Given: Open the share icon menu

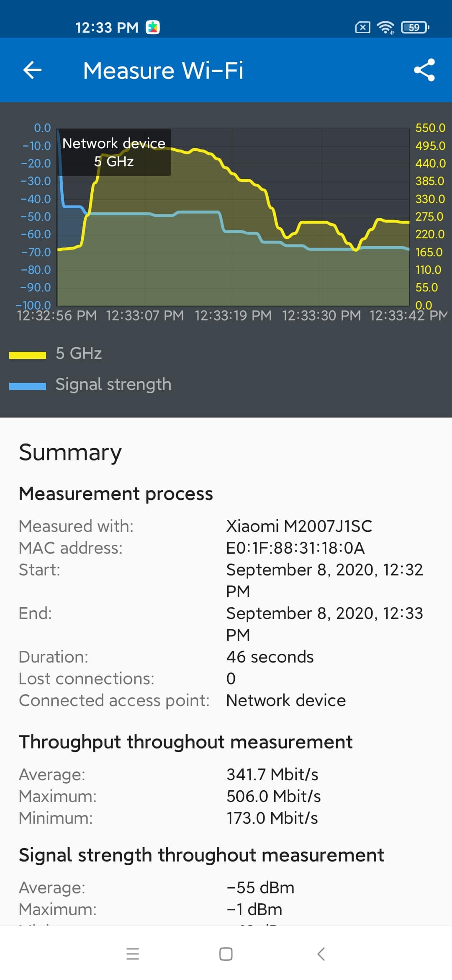Looking at the screenshot, I should pyautogui.click(x=424, y=70).
